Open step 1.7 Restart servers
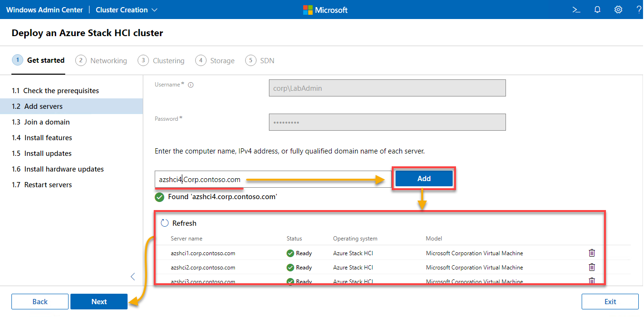Screen dimensions: 644x317 coord(71,185)
